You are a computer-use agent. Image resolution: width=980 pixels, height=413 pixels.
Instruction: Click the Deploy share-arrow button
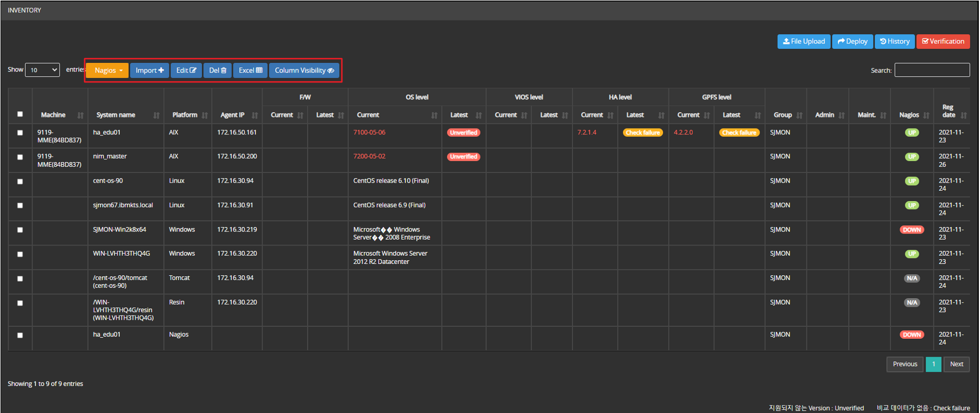(852, 41)
